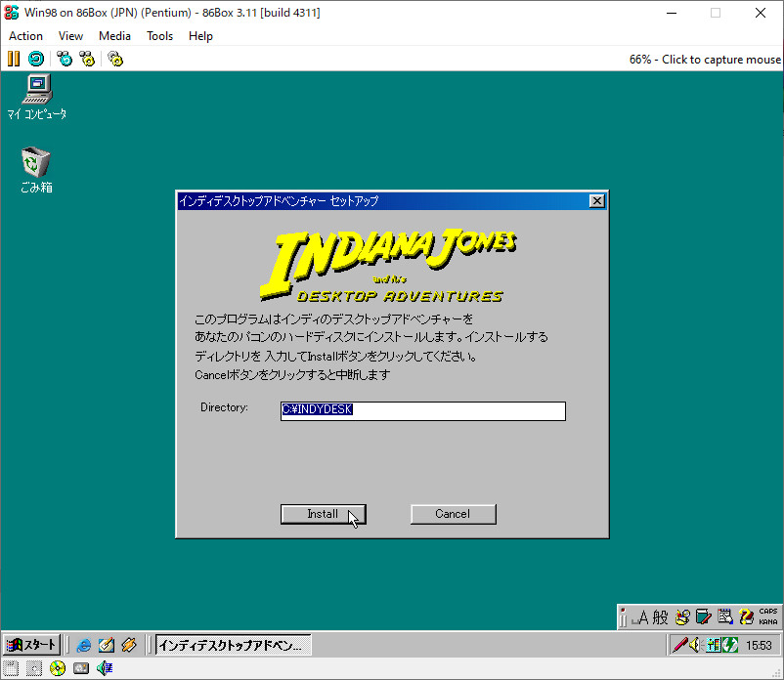Viewport: 784px width, 680px height.
Task: Open the View menu
Action: [70, 36]
